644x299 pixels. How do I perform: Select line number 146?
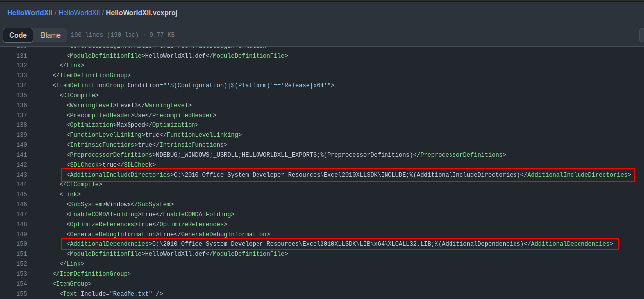pos(21,204)
